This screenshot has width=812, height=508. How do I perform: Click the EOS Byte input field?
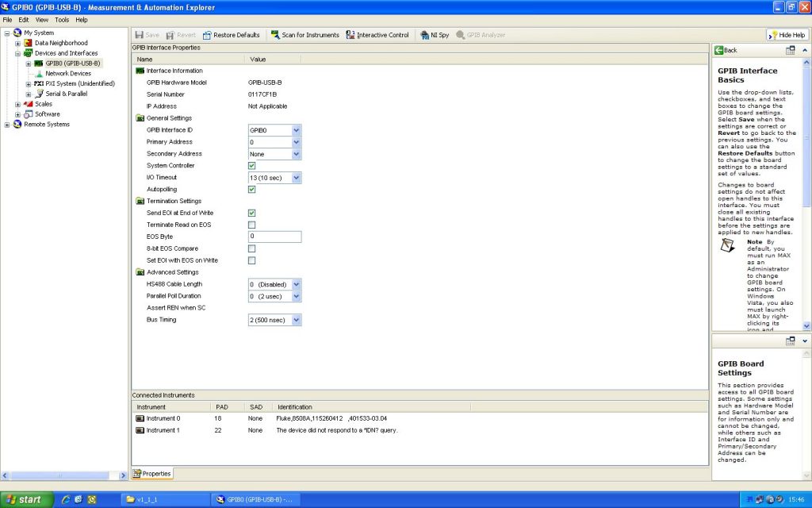pos(275,237)
